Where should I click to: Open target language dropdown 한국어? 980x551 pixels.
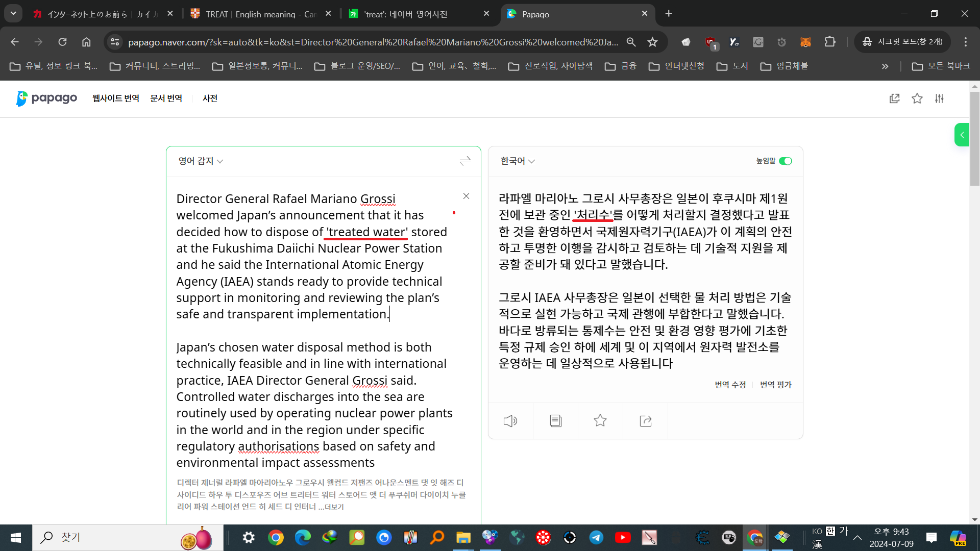coord(517,161)
